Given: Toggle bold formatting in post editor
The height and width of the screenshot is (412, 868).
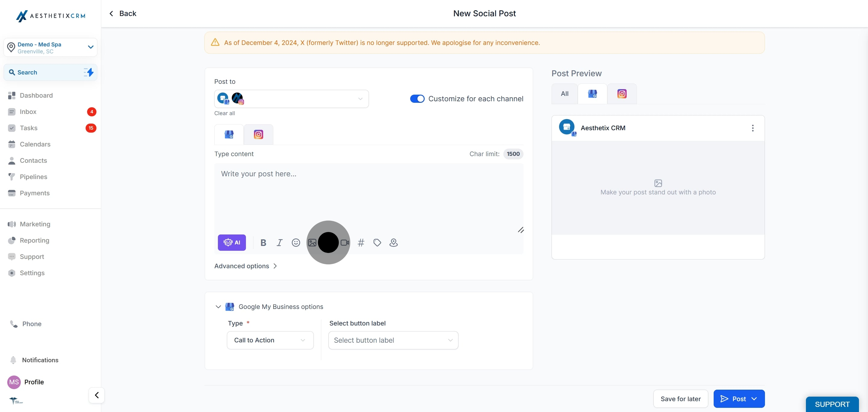Looking at the screenshot, I should [263, 243].
